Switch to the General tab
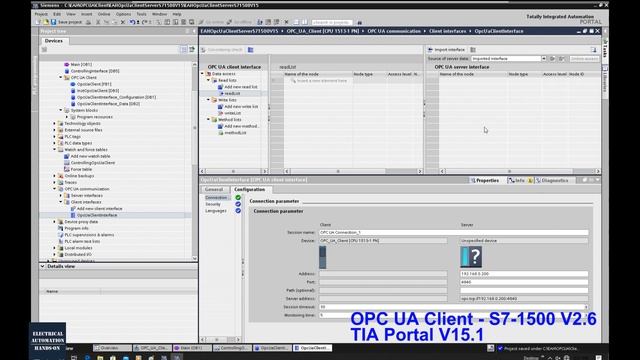Screen dimensions: 640x360 (214, 189)
